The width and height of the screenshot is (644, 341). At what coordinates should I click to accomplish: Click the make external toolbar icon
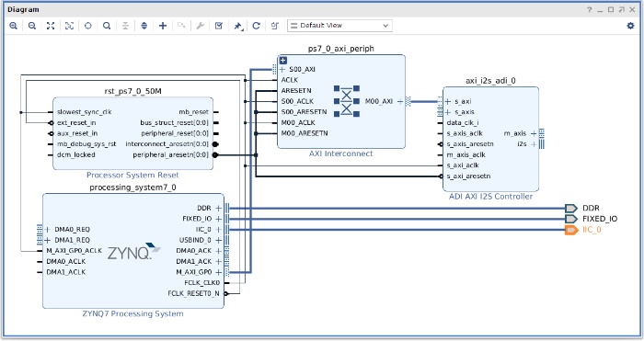181,26
